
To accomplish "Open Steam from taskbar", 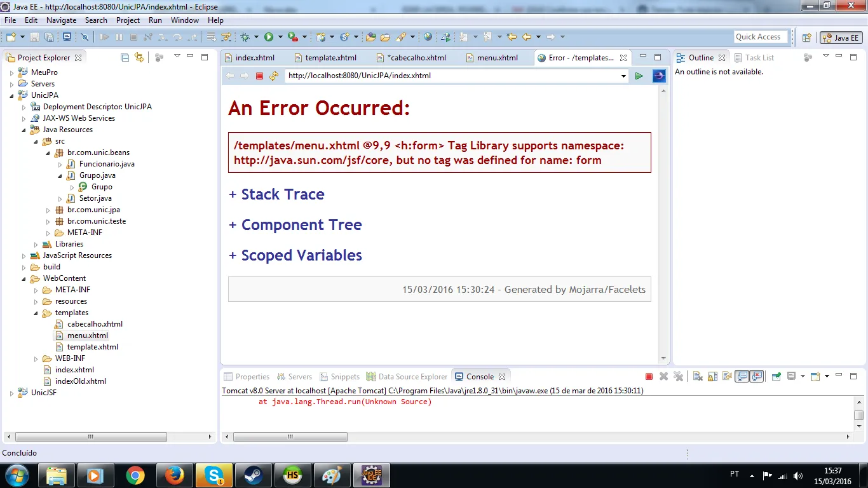I will 253,475.
